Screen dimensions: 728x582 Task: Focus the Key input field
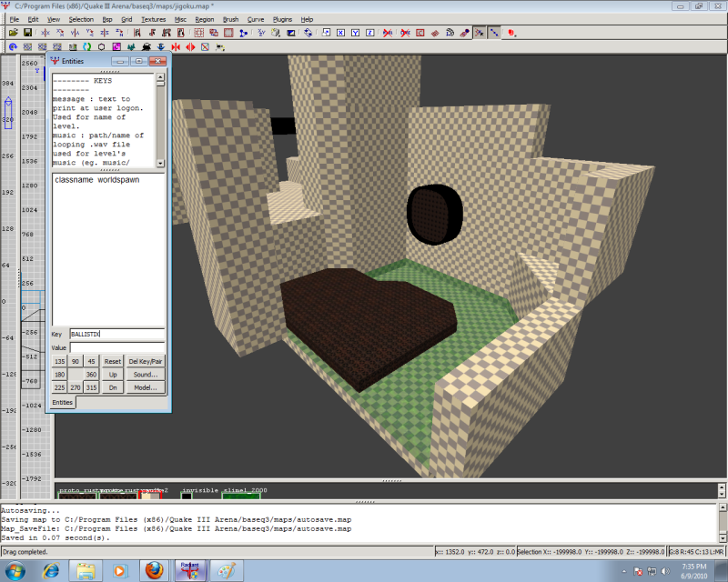click(117, 334)
